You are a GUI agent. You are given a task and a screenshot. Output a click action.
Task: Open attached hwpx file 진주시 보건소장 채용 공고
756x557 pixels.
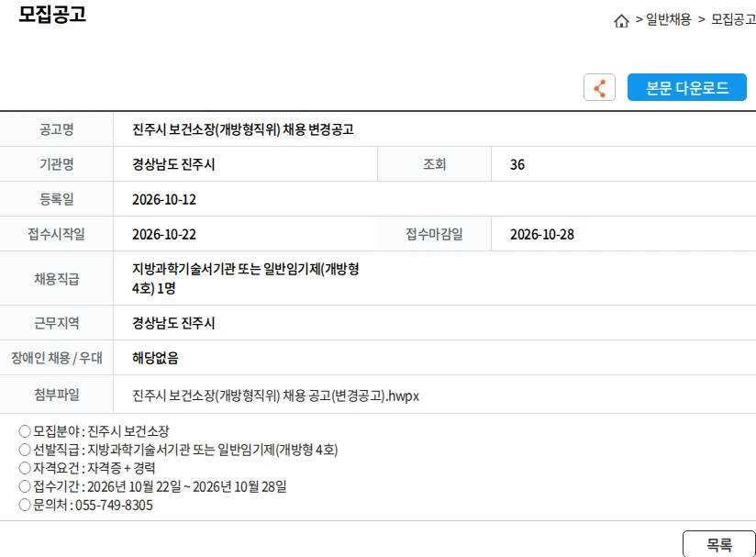click(x=276, y=395)
